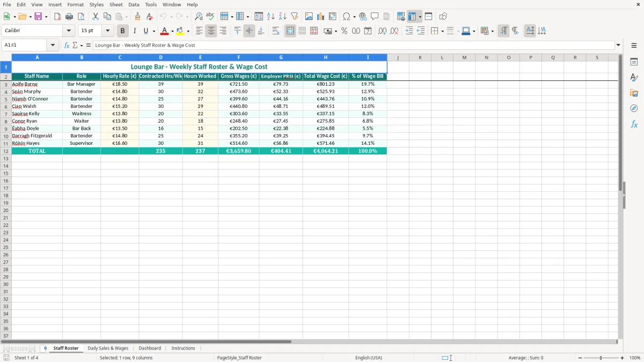The width and height of the screenshot is (644, 362).
Task: Click the Print icon
Action: click(x=69, y=17)
